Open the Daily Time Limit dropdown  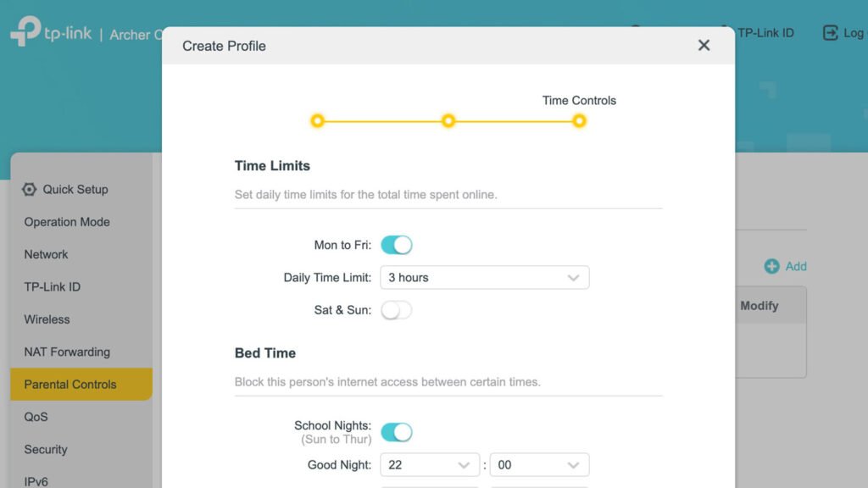484,277
